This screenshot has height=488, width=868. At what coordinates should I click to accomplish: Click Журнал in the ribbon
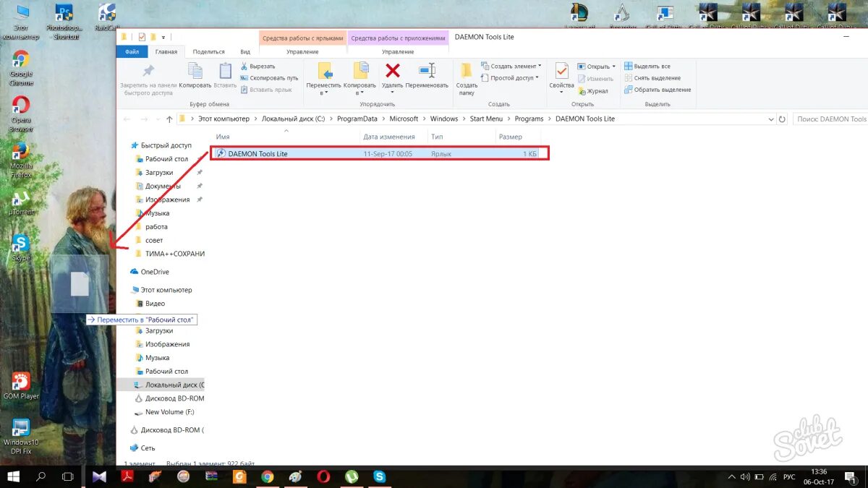point(592,91)
